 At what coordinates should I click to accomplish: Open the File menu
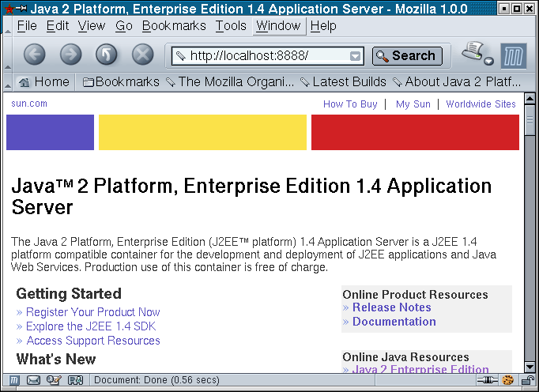tap(27, 26)
